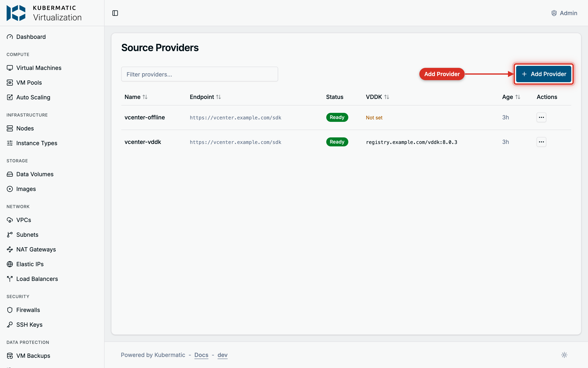Screen dimensions: 588x368
Task: Click endpoint URL in vcenter-vddk row
Action: pos(235,142)
